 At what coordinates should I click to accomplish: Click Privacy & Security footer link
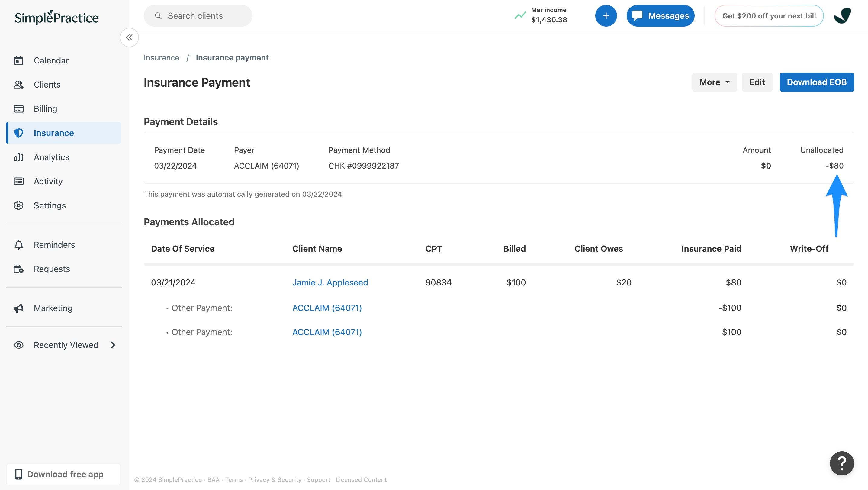tap(275, 479)
